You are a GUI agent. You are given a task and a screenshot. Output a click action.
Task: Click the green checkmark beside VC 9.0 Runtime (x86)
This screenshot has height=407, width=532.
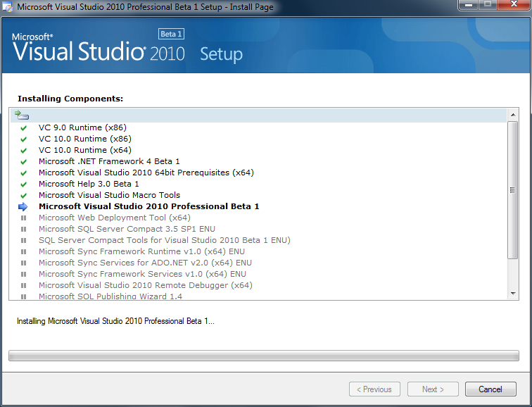[x=23, y=128]
